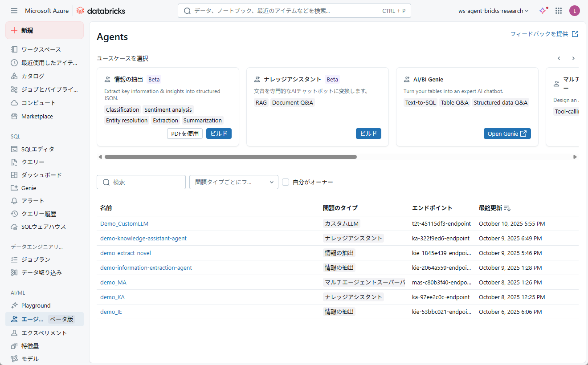Open the Demo_CustomLLM agent link
The width and height of the screenshot is (588, 365).
coord(124,223)
